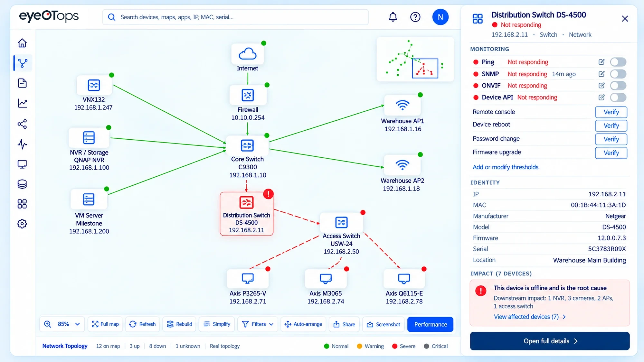Expand View affected devices (7)
This screenshot has width=644, height=362.
click(x=530, y=317)
